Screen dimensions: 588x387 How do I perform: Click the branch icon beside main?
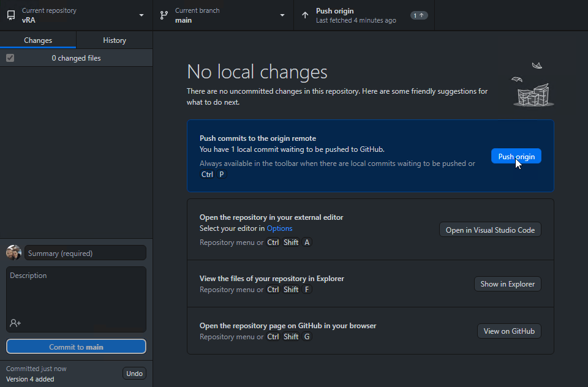[164, 15]
